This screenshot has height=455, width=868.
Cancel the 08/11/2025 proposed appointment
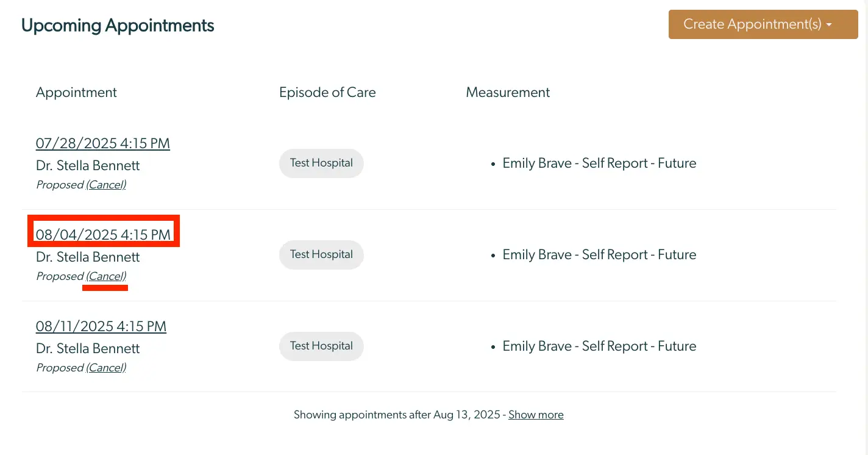[x=106, y=367]
